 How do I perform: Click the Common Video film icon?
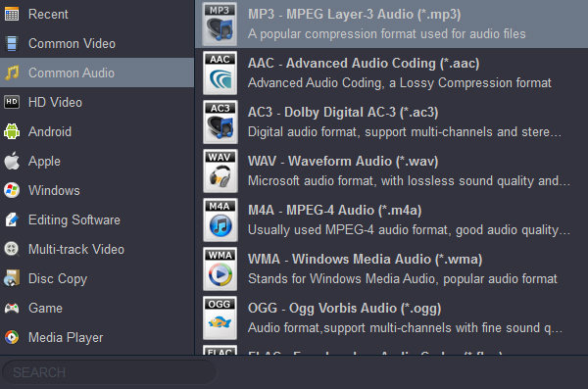12,43
